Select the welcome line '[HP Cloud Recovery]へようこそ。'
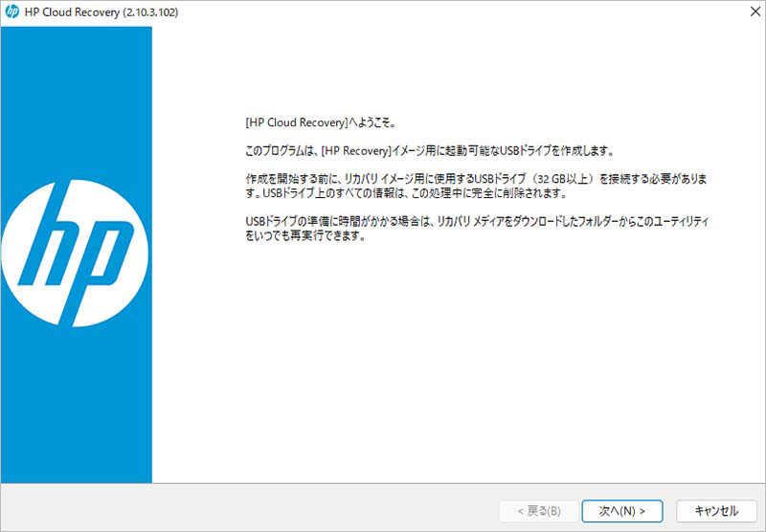766x532 pixels. pyautogui.click(x=321, y=122)
